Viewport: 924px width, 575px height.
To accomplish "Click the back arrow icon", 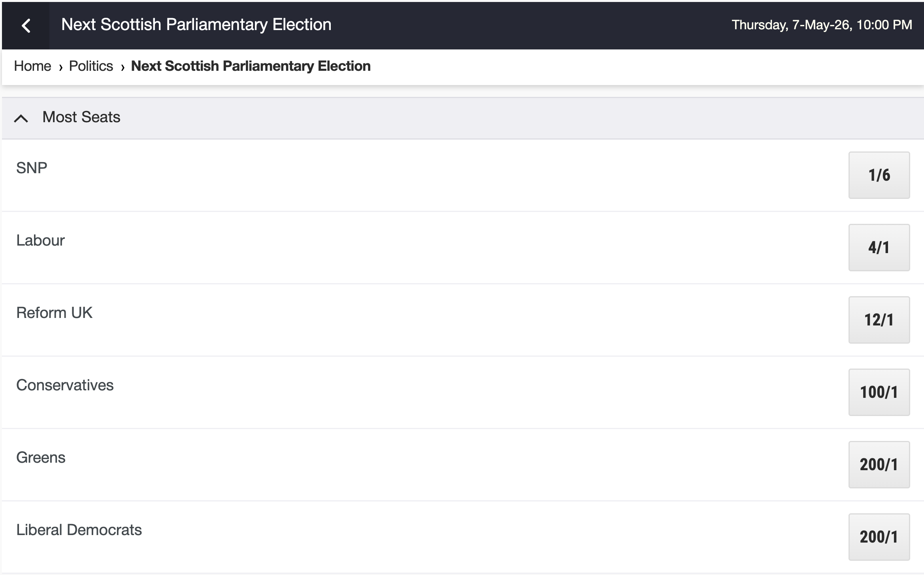I will [26, 26].
